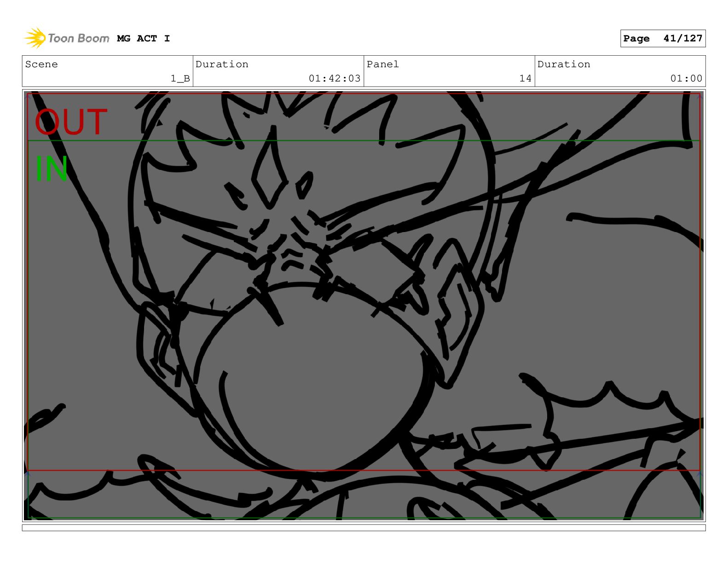Click the storyboard panel sketch thumbnail
728x564 pixels.
pos(364,306)
